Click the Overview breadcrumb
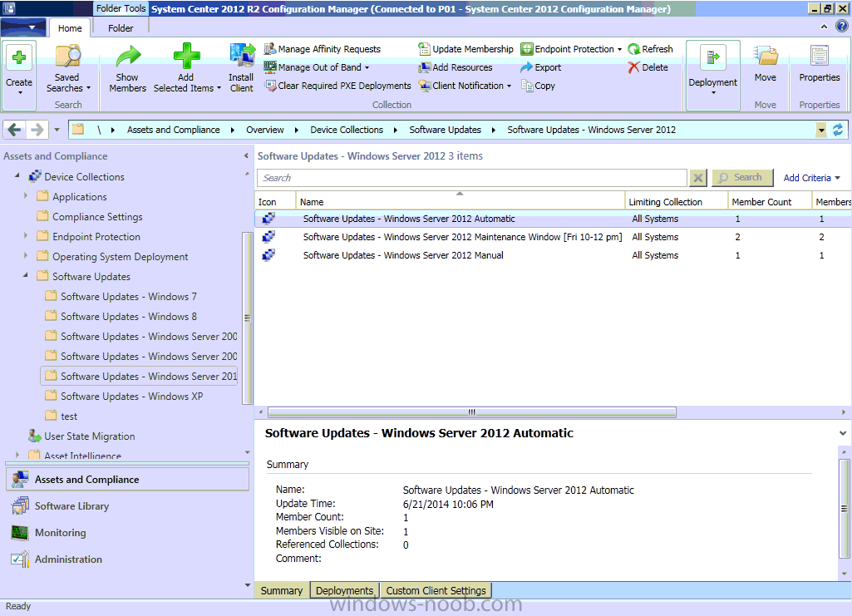852x616 pixels. pos(264,130)
